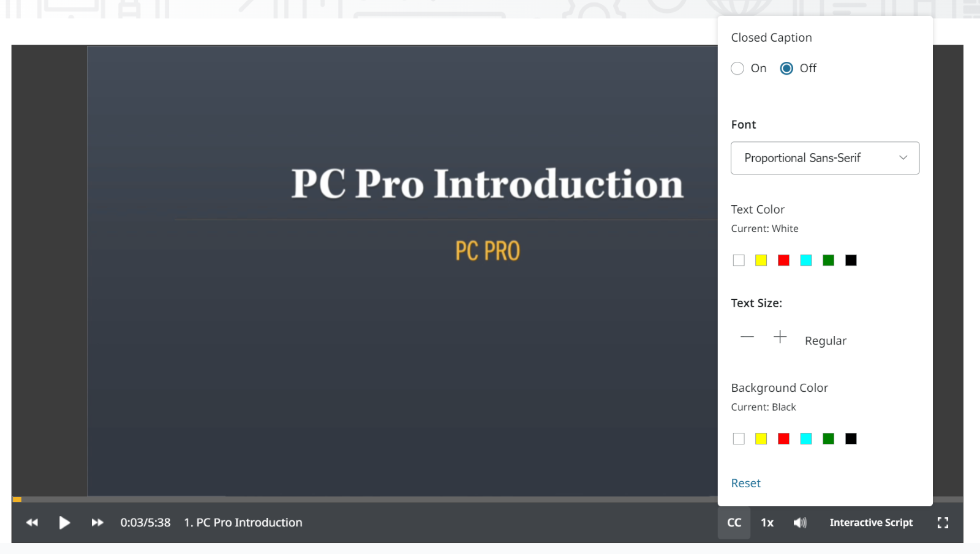Open the Font dropdown showing Proportional Sans-Serif
The height and width of the screenshot is (554, 980).
point(824,158)
